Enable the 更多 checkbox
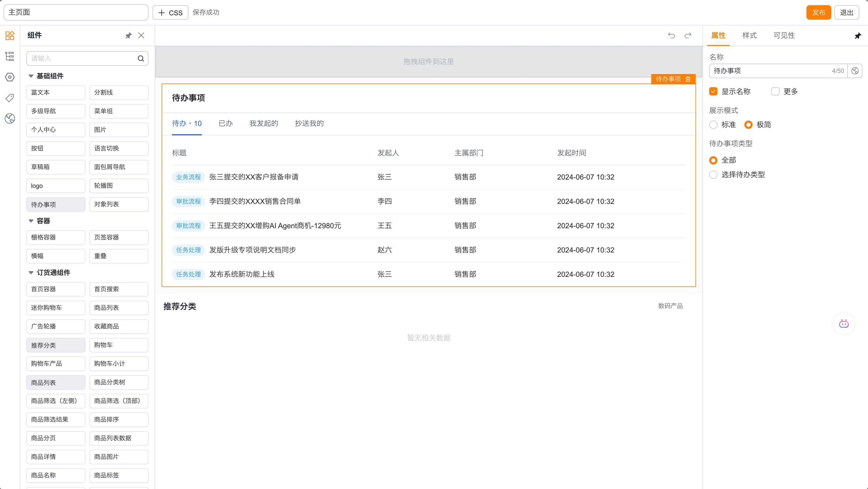This screenshot has height=489, width=868. pos(775,91)
